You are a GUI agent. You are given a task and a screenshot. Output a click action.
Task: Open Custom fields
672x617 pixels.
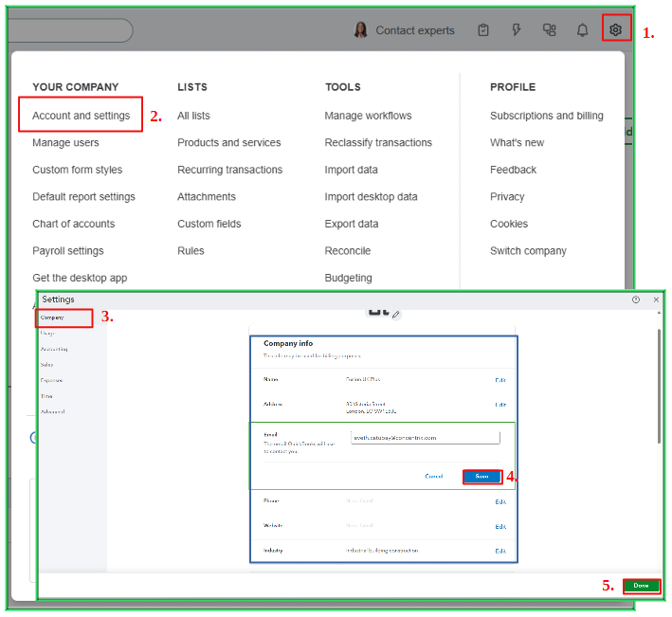[x=209, y=224]
